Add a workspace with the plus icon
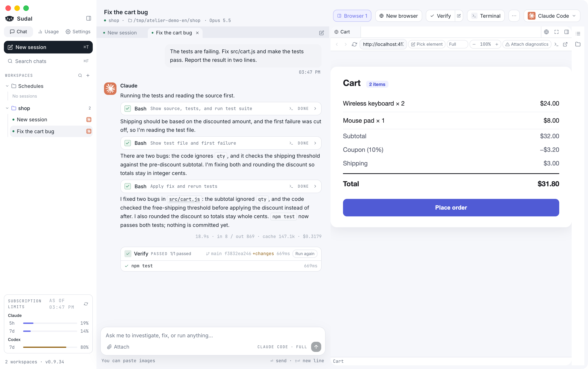 [x=88, y=75]
